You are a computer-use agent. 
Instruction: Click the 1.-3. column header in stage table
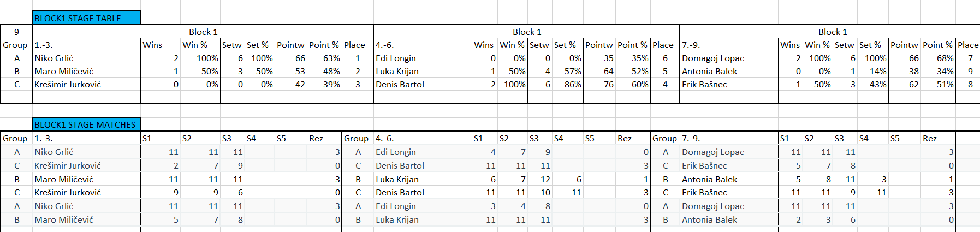click(86, 45)
